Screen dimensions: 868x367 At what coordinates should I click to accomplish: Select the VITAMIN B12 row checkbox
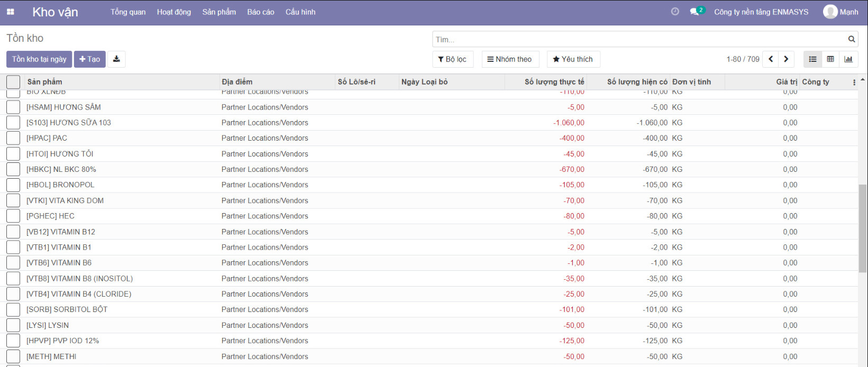pyautogui.click(x=13, y=232)
